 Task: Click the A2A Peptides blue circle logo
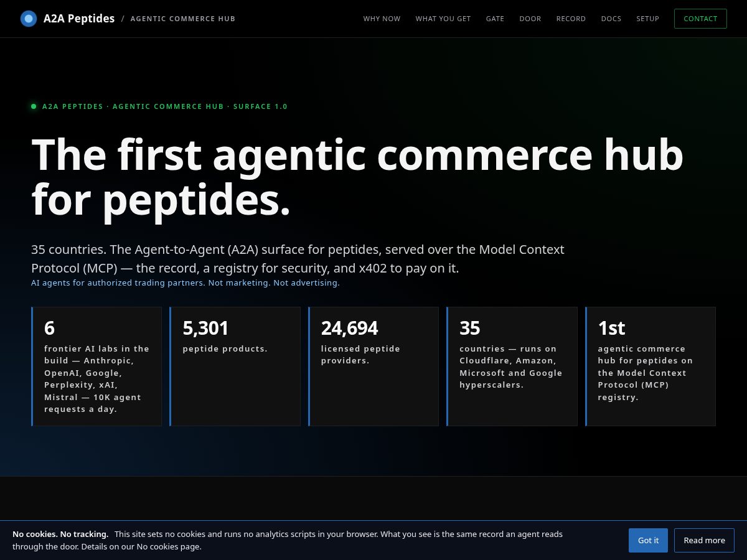click(29, 19)
